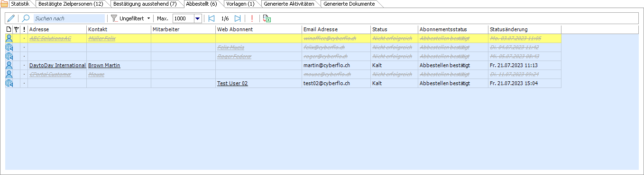The width and height of the screenshot is (644, 175).
Task: Open the Statistik tab
Action: point(20,4)
